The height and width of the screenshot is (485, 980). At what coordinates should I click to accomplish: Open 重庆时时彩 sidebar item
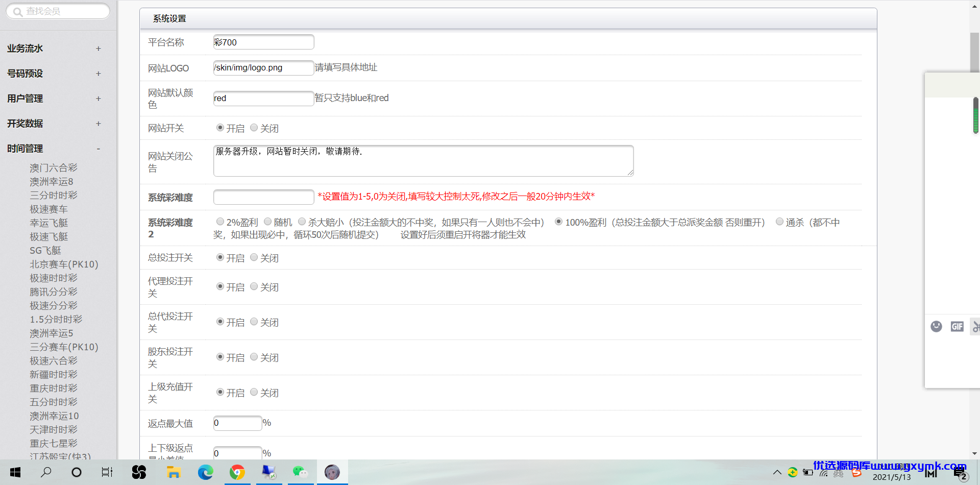coord(54,388)
